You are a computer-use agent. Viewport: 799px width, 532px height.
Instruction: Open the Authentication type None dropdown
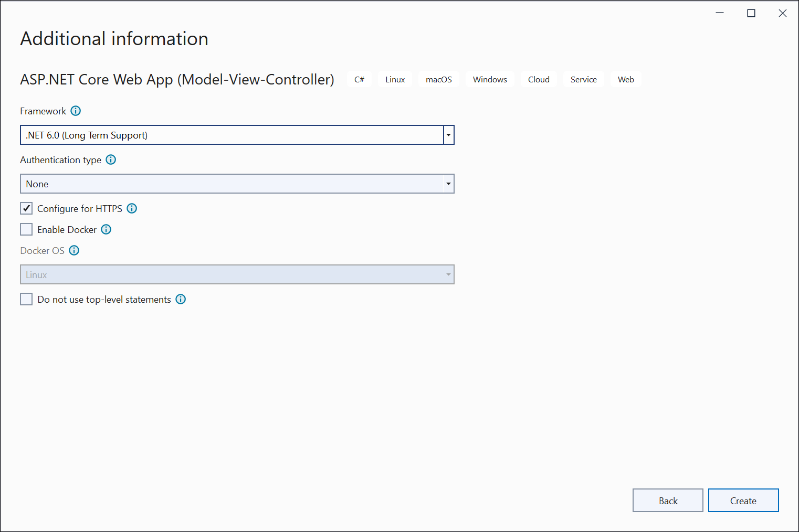click(x=237, y=184)
